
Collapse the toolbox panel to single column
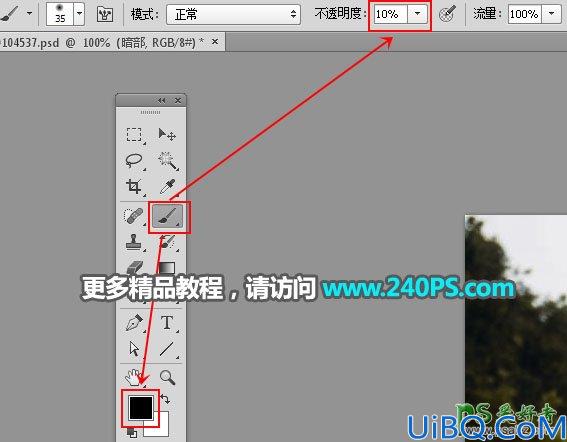[x=162, y=101]
